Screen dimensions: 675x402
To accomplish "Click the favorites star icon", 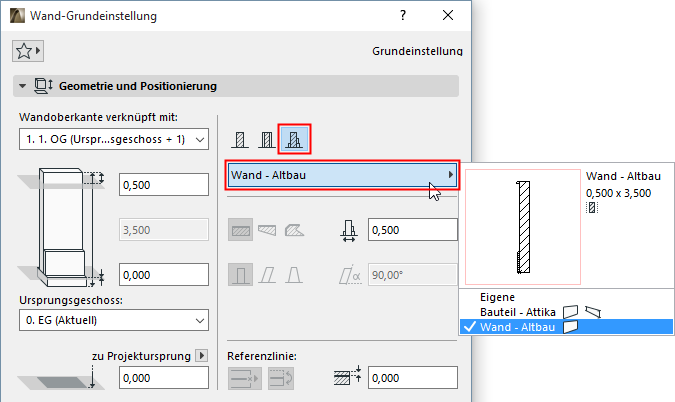I will 27,49.
